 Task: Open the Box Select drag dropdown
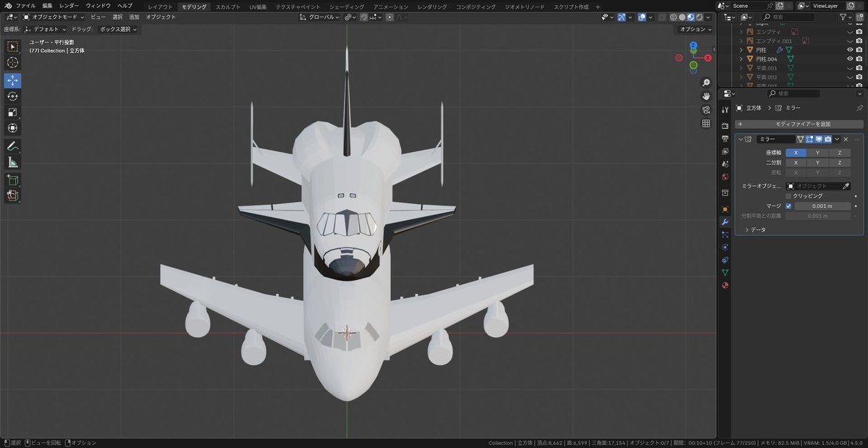[118, 30]
